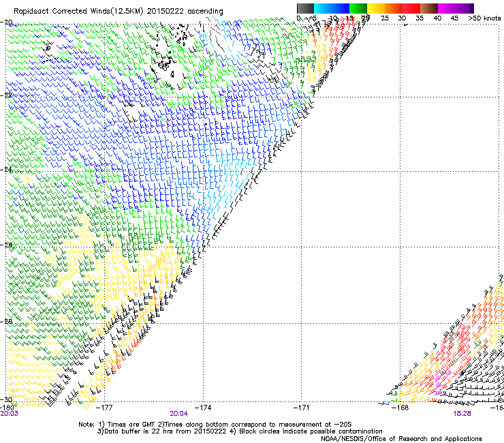Screen dimensions: 504x443
Task: Pick the brown 35-40 knots legend swatch
Action: pos(428,8)
